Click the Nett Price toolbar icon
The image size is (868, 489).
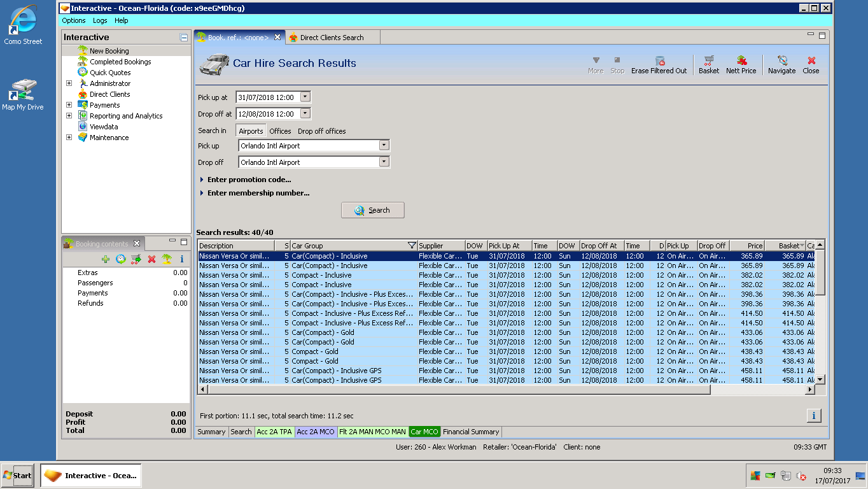pos(741,64)
